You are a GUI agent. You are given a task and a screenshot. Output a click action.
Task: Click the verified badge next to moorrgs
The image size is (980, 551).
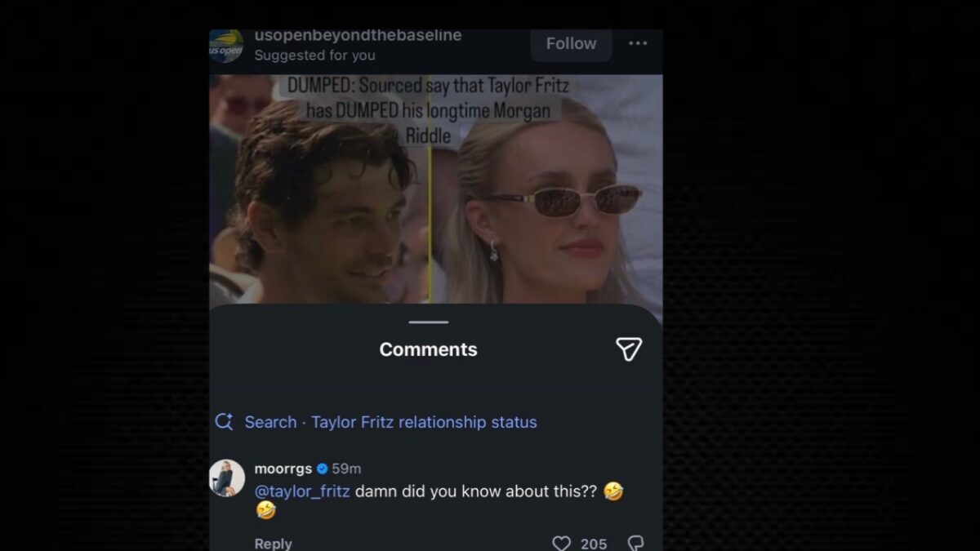click(x=323, y=468)
